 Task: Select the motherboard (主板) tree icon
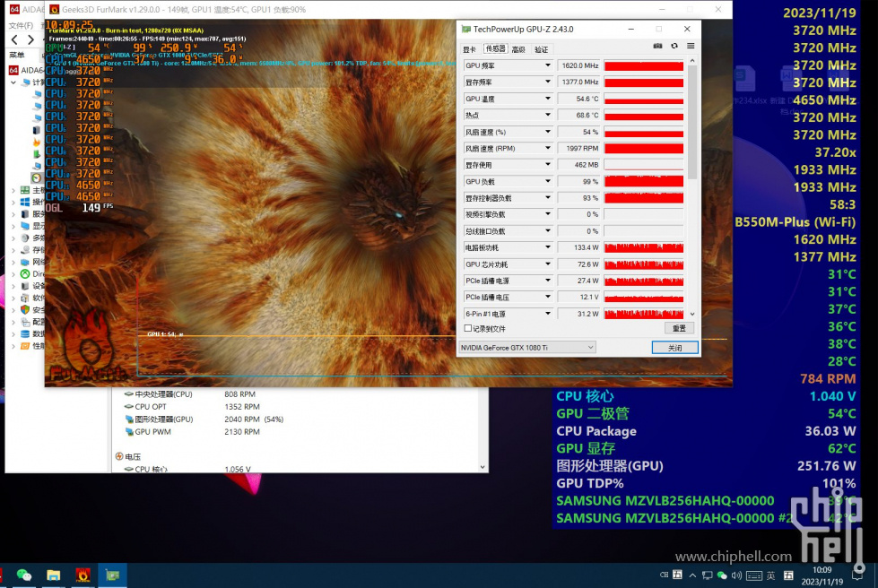[25, 190]
